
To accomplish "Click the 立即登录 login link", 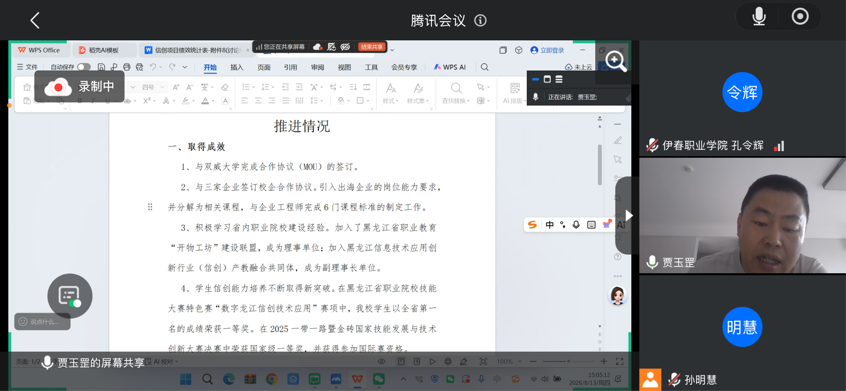I will point(548,50).
